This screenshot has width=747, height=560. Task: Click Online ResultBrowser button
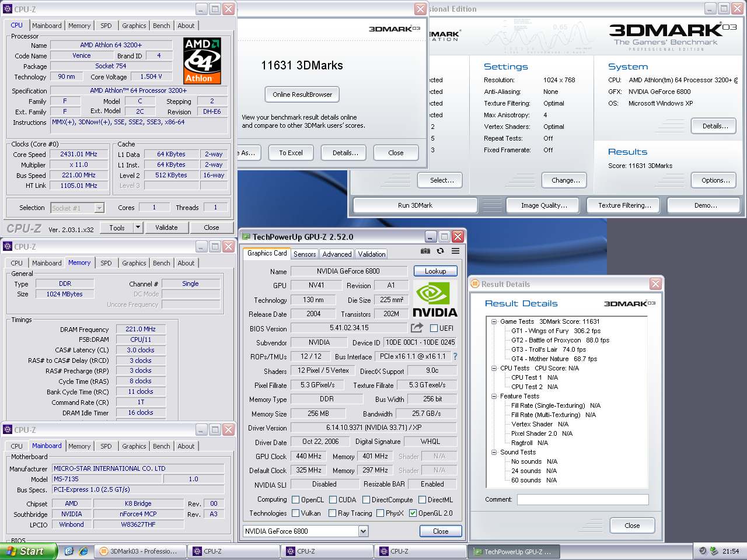302,94
